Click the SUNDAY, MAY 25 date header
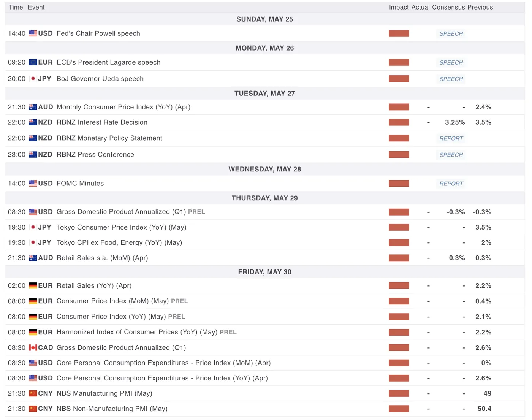532x420 pixels. pos(265,19)
